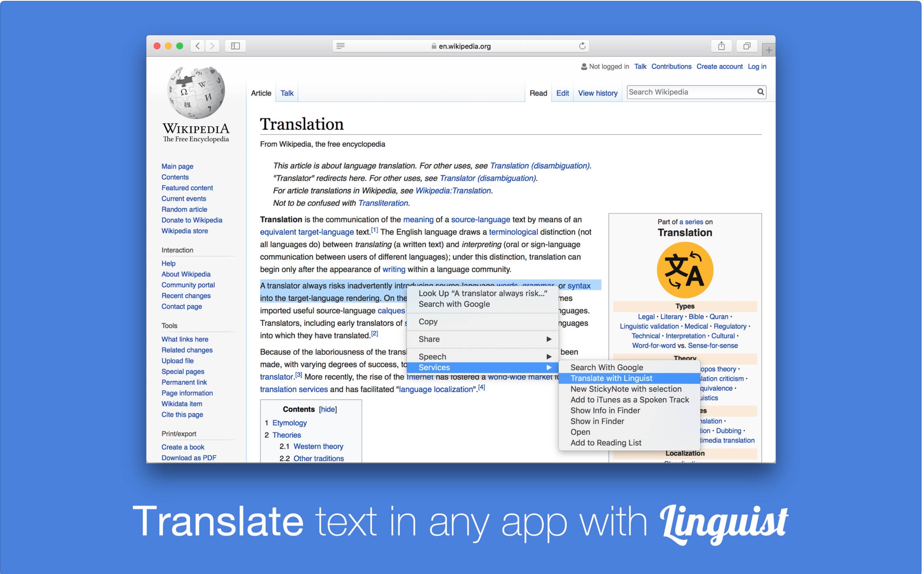Choose Translate with Linguist menu item
924x574 pixels.
pos(611,378)
